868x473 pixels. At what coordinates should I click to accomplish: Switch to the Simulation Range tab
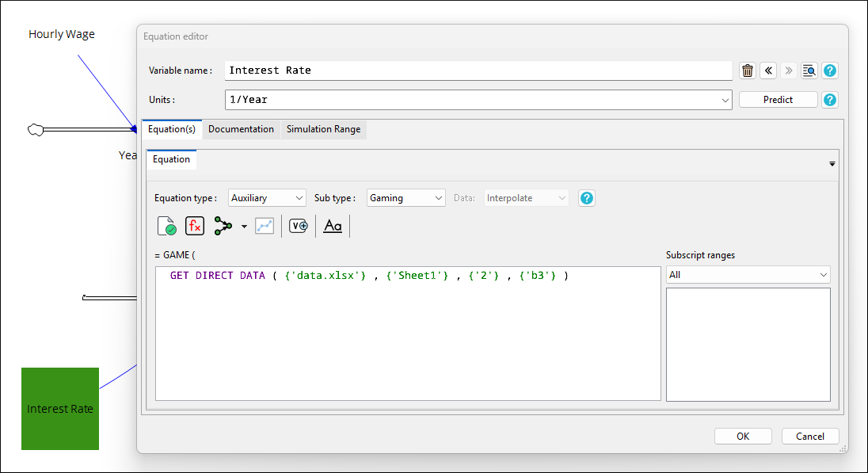[325, 129]
